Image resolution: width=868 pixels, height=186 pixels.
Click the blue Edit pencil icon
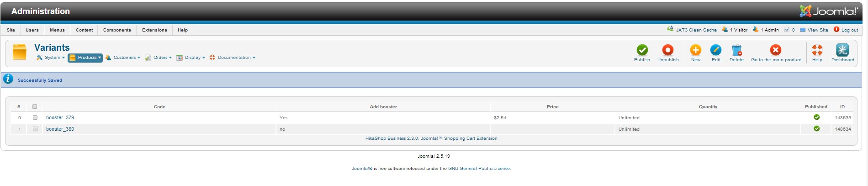click(x=716, y=50)
